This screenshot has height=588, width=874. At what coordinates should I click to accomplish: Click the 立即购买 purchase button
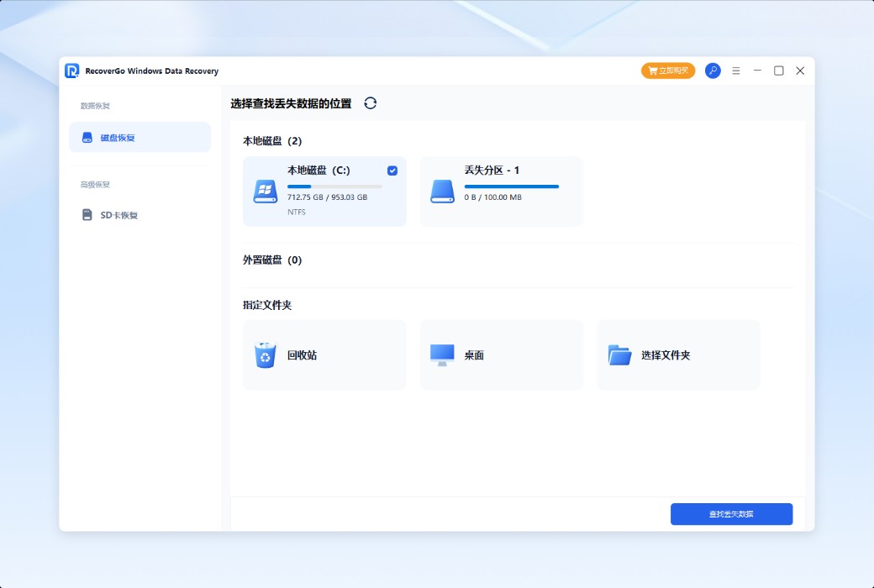pos(668,71)
